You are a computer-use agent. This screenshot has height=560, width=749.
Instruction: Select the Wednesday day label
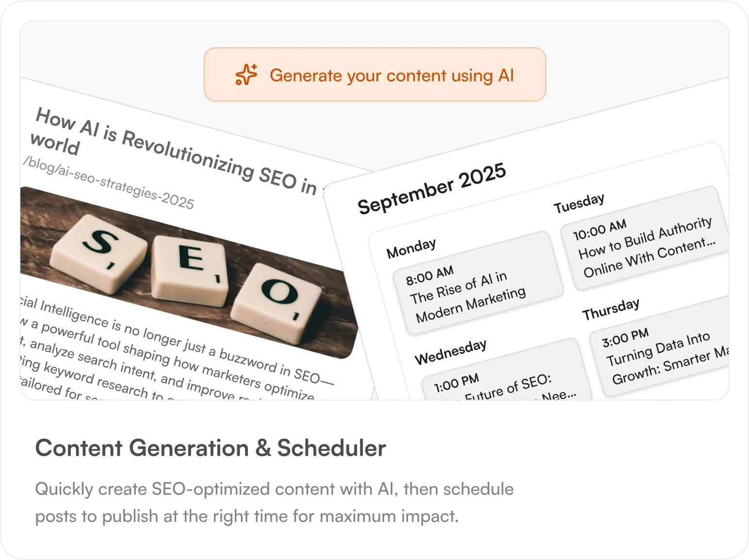click(451, 352)
